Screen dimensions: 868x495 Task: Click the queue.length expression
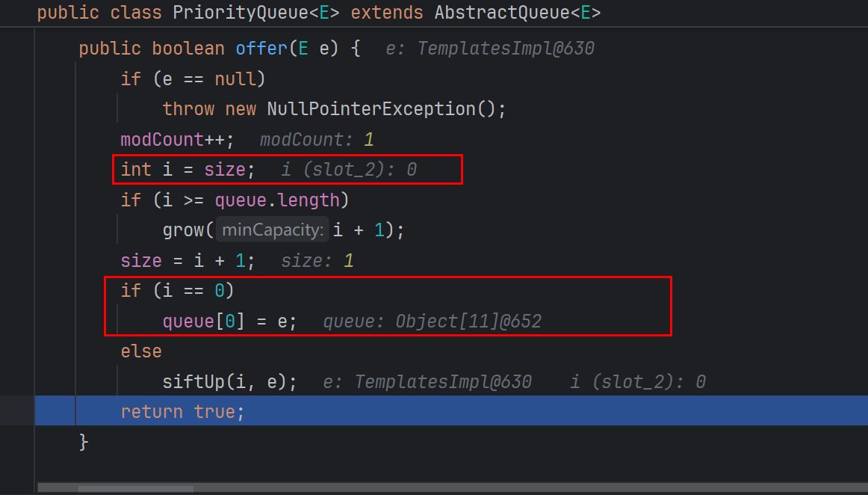pyautogui.click(x=282, y=200)
